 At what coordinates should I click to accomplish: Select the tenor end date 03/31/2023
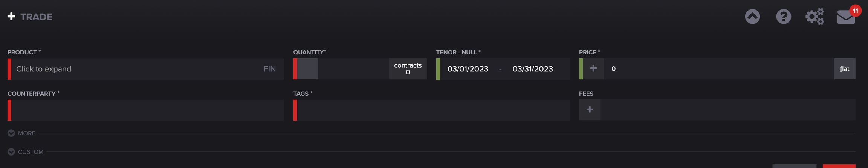tap(532, 69)
